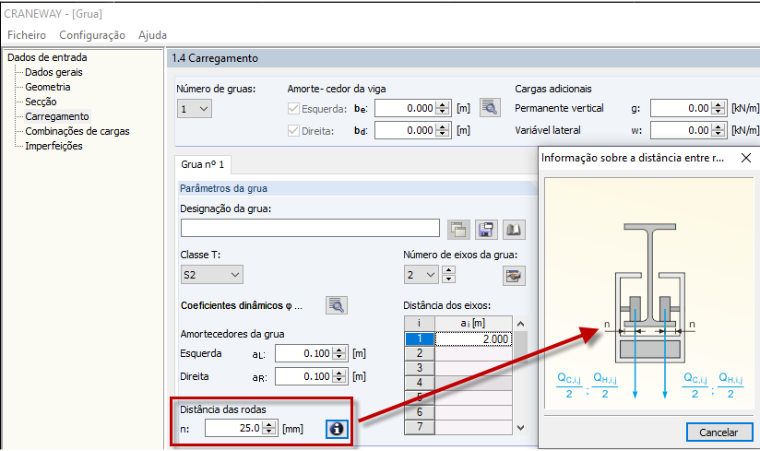Open the crane library copy icon
Screen dimensions: 760x451
click(x=458, y=229)
